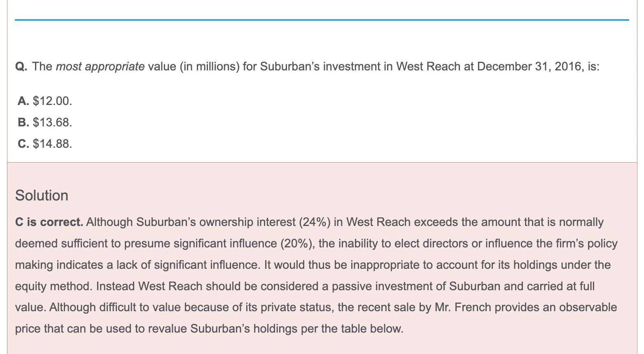Click the bold Q. question marker

[x=21, y=66]
